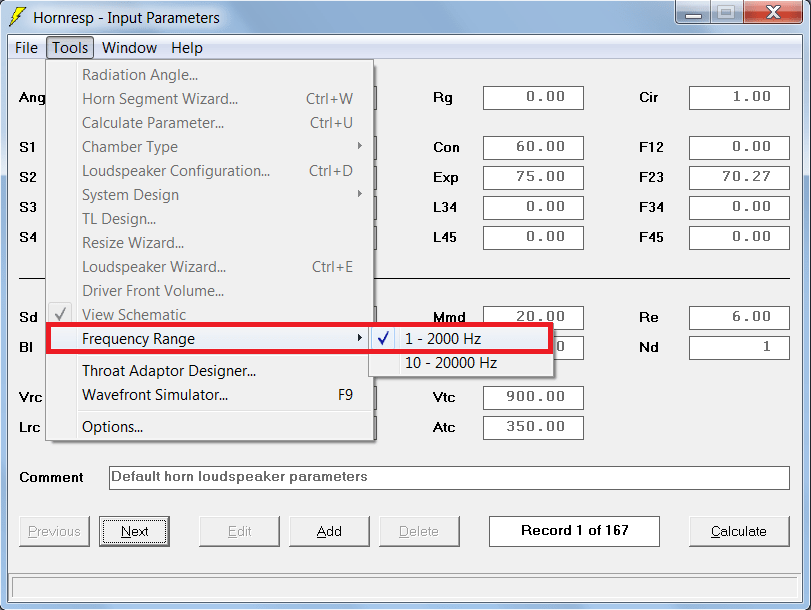Minimize the Hornresp window
Image resolution: width=811 pixels, height=610 pixels.
tap(694, 12)
